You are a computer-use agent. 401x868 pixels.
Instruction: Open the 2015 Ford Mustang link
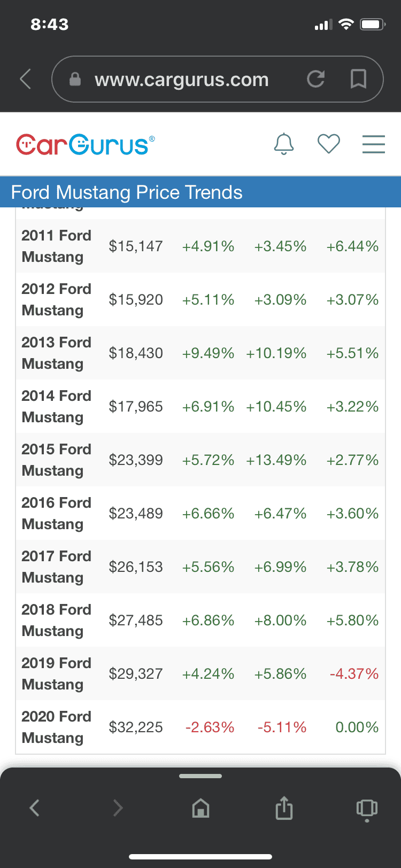coord(56,460)
